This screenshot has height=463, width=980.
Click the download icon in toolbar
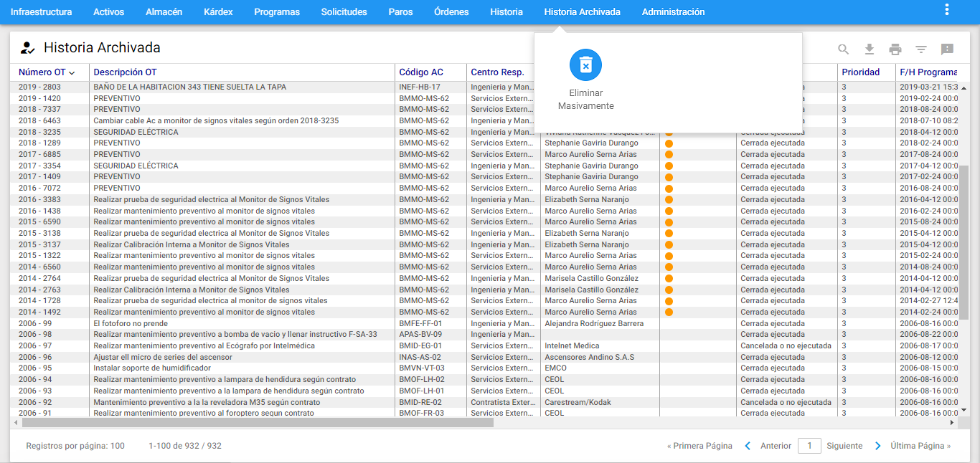pos(870,49)
